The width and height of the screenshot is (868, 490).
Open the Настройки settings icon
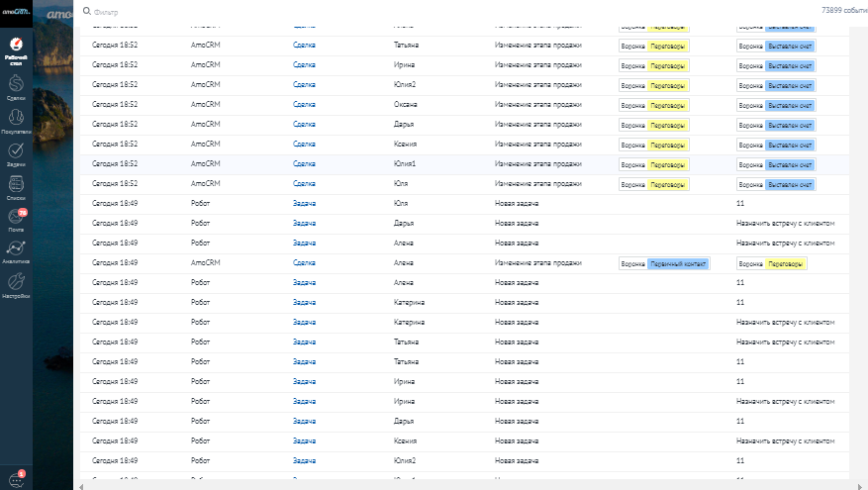(x=16, y=284)
